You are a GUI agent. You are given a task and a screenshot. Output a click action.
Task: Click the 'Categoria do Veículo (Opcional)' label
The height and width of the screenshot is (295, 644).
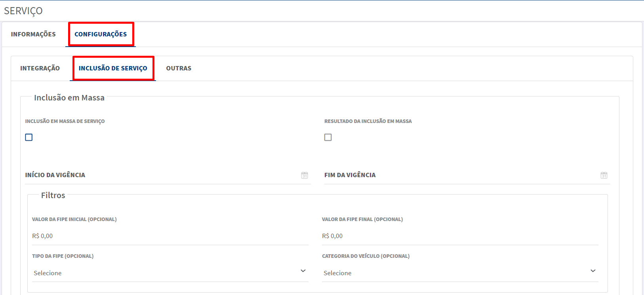pos(366,256)
